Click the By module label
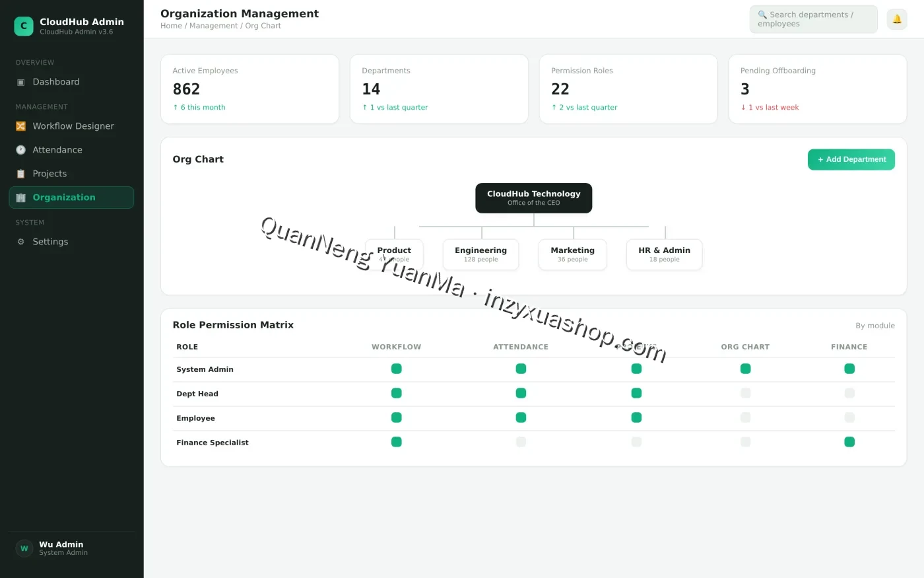 click(874, 326)
